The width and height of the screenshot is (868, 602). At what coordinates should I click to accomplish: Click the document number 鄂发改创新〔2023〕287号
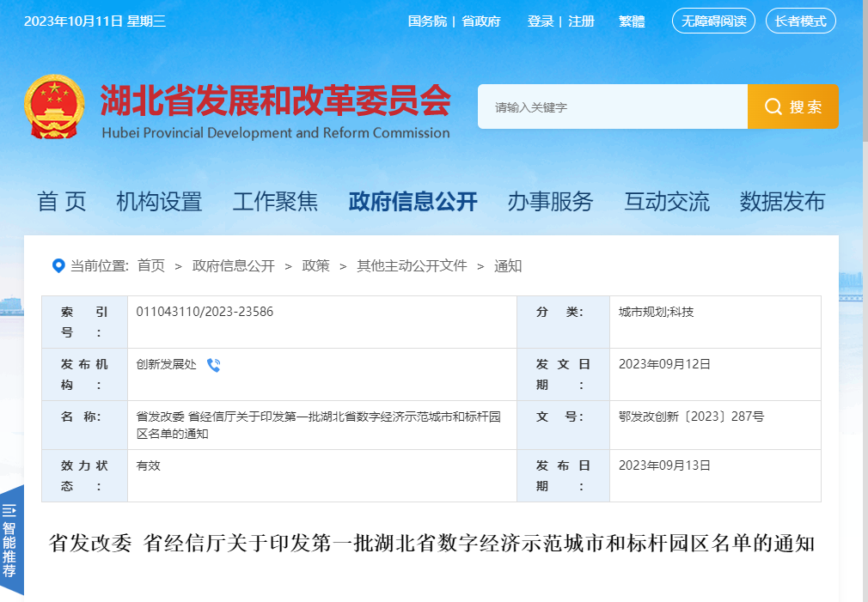pos(691,417)
